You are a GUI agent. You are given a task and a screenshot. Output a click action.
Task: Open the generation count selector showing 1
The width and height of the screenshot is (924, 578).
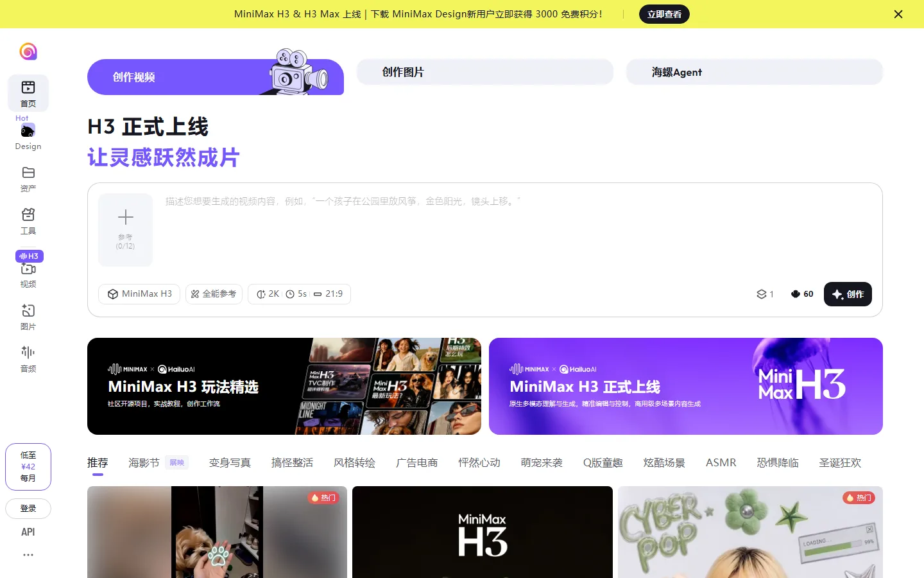tap(765, 294)
